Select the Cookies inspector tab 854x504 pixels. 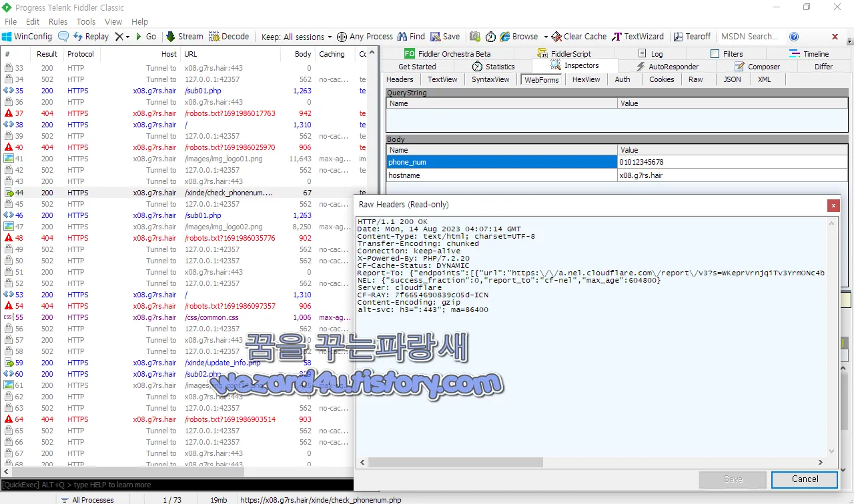pyautogui.click(x=661, y=79)
